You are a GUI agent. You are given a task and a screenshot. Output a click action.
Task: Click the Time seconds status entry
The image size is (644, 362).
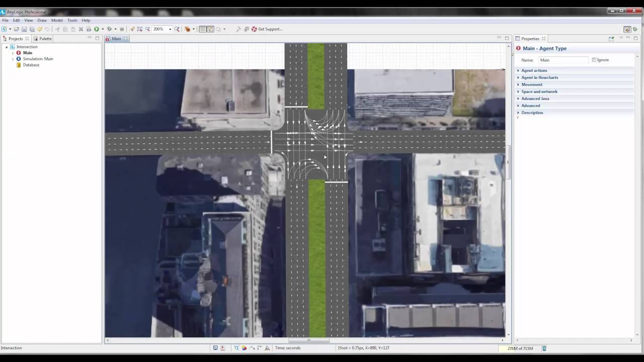tap(288, 348)
